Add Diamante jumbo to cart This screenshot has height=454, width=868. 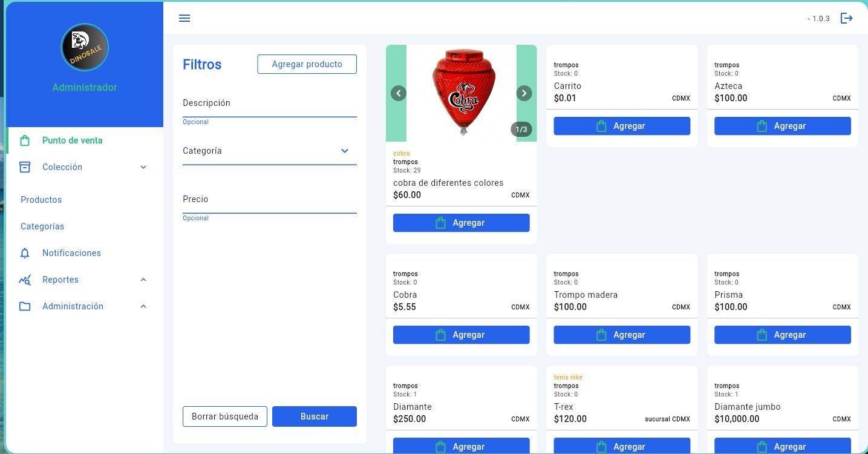point(783,446)
